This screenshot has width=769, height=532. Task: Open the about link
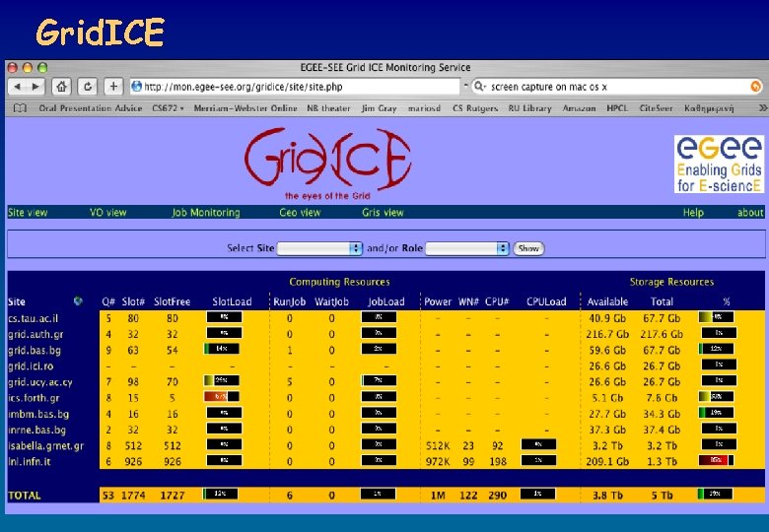point(750,213)
